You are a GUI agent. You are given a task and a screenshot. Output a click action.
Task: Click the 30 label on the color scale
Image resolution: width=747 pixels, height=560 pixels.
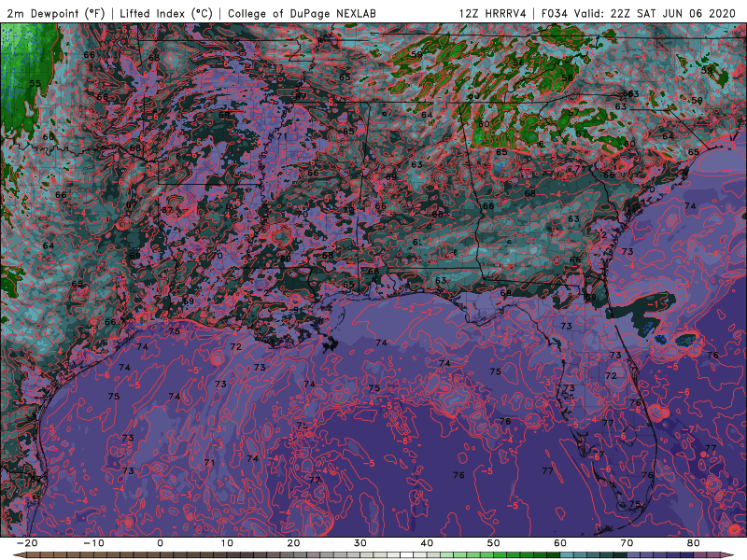(x=360, y=543)
